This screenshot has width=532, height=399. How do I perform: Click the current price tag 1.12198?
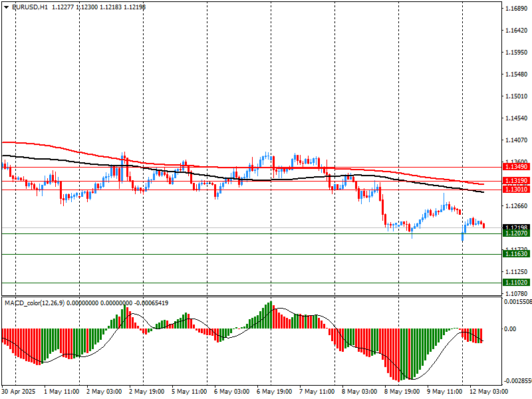click(516, 228)
